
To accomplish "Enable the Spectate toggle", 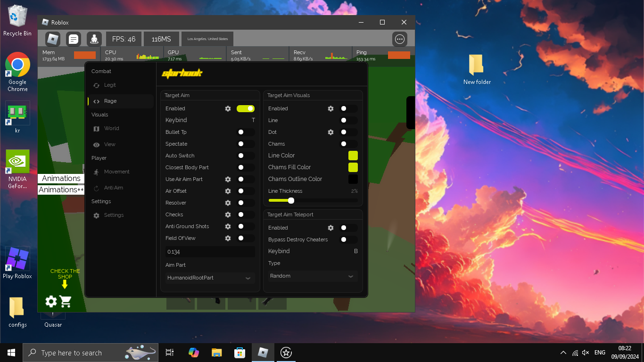I will click(x=246, y=144).
